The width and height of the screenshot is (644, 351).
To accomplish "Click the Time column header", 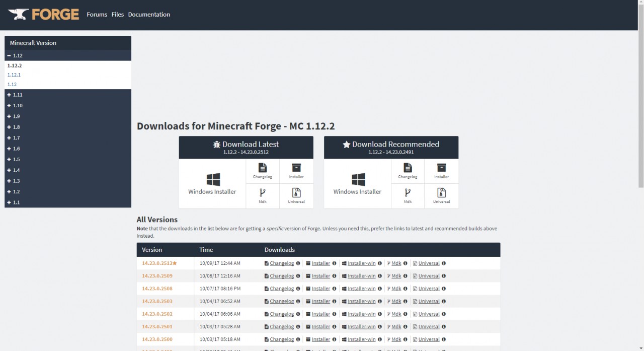I will (206, 250).
